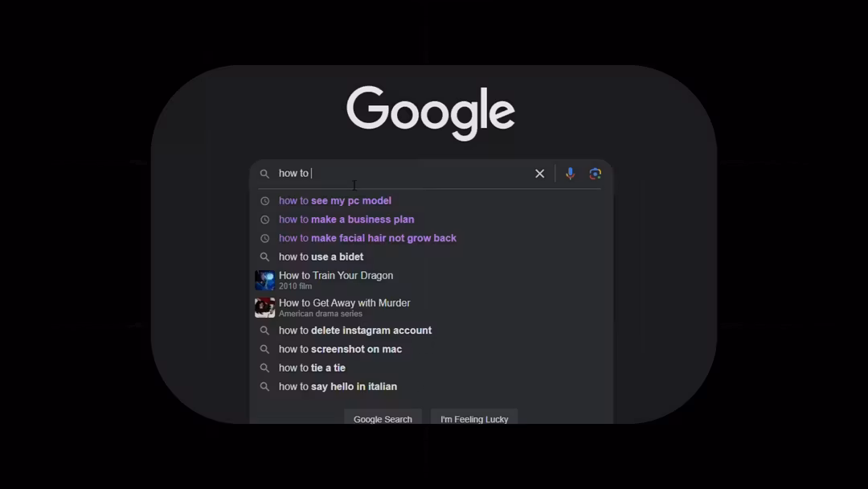Click magnifier icon next to 'tie a tie'
This screenshot has width=868, height=489.
264,368
